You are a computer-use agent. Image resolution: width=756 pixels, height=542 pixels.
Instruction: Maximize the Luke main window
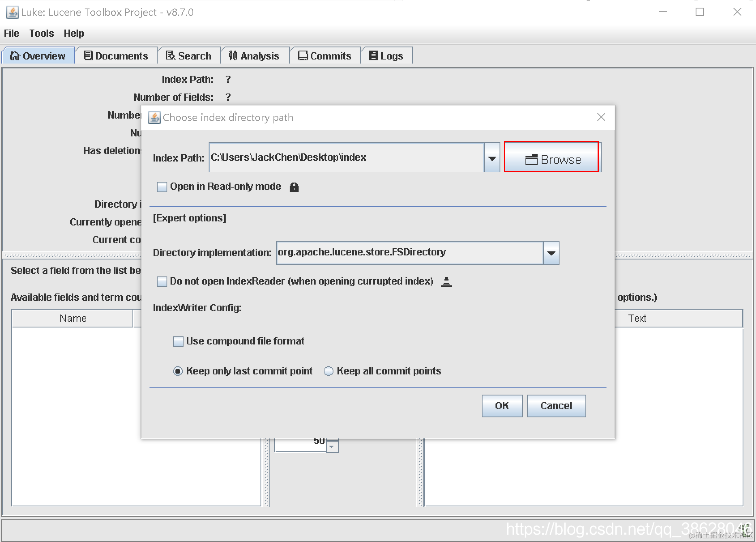(700, 12)
